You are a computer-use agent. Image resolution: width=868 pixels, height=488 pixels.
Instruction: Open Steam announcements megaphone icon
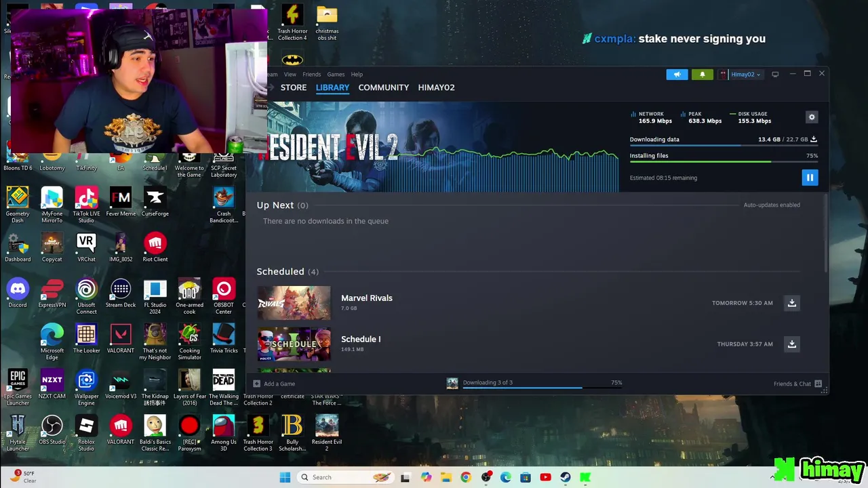[x=677, y=75]
